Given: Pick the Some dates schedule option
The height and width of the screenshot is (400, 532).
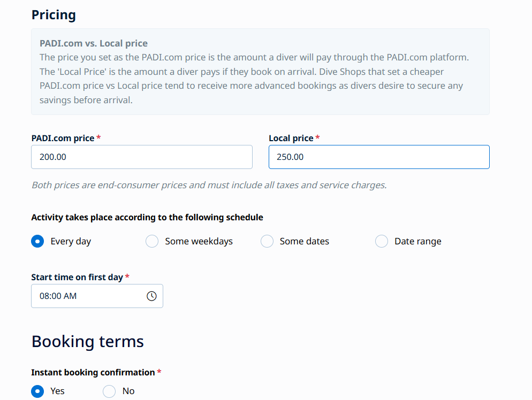Looking at the screenshot, I should pyautogui.click(x=267, y=241).
